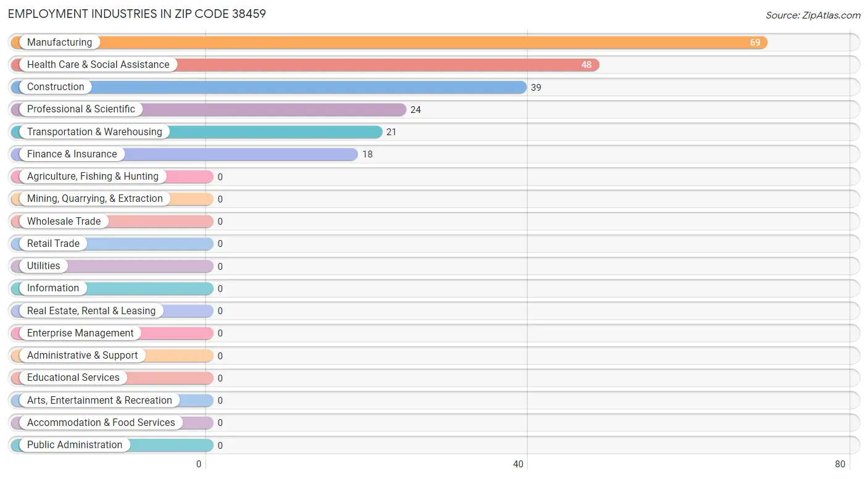Click the Public Administration label
Screen dimensions: 868x479
tap(75, 445)
